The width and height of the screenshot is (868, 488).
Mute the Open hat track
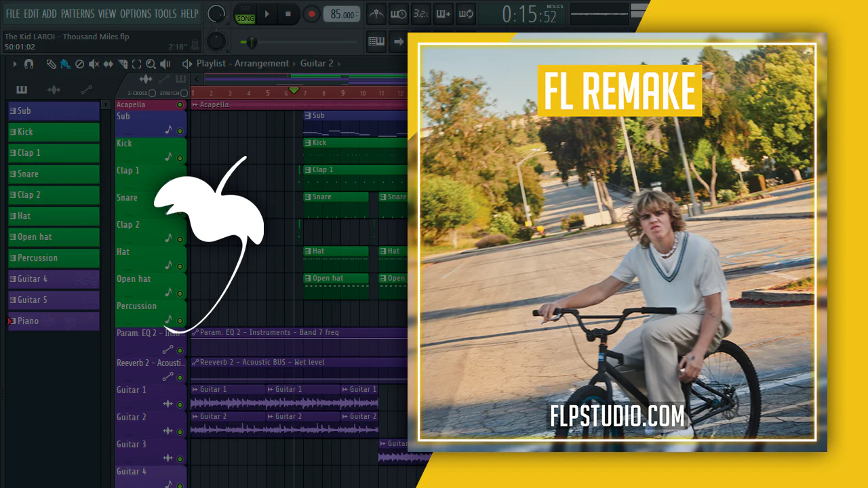pyautogui.click(x=180, y=294)
